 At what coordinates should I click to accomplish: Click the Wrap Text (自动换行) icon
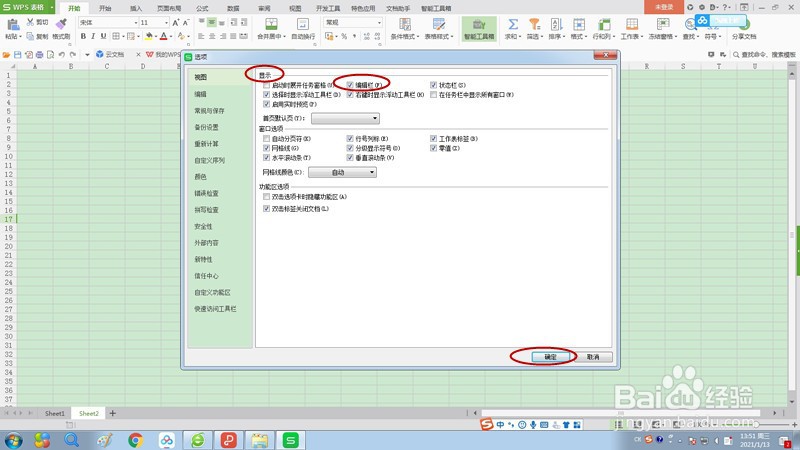(303, 24)
